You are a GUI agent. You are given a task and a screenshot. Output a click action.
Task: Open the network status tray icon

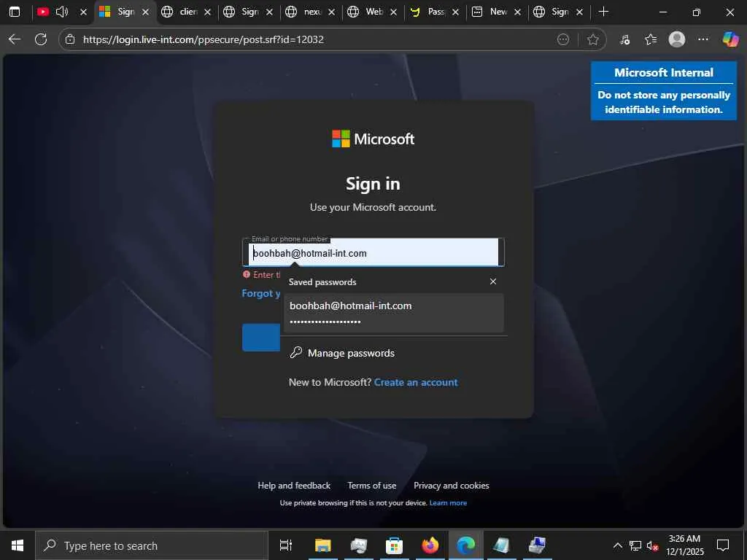[x=635, y=545]
